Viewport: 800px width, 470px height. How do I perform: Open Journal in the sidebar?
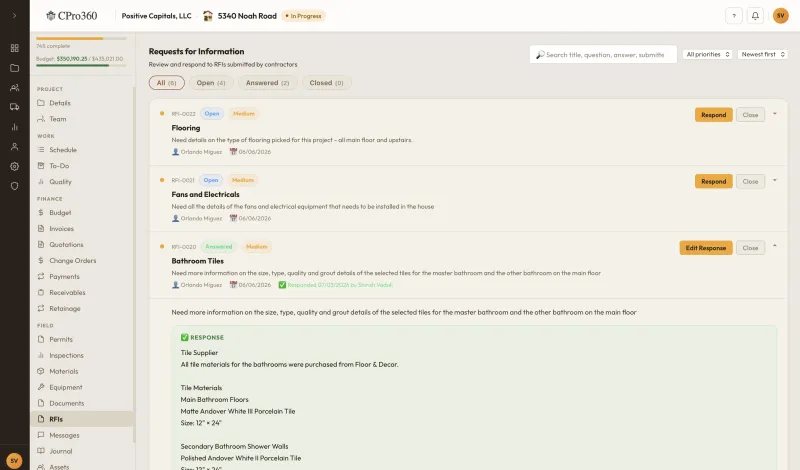(x=82, y=451)
